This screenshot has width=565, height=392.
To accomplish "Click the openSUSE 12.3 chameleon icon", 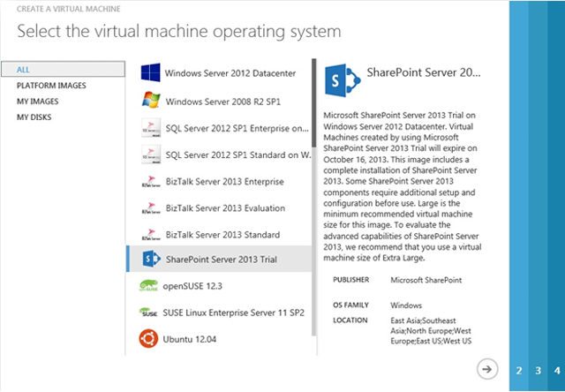I will (148, 285).
